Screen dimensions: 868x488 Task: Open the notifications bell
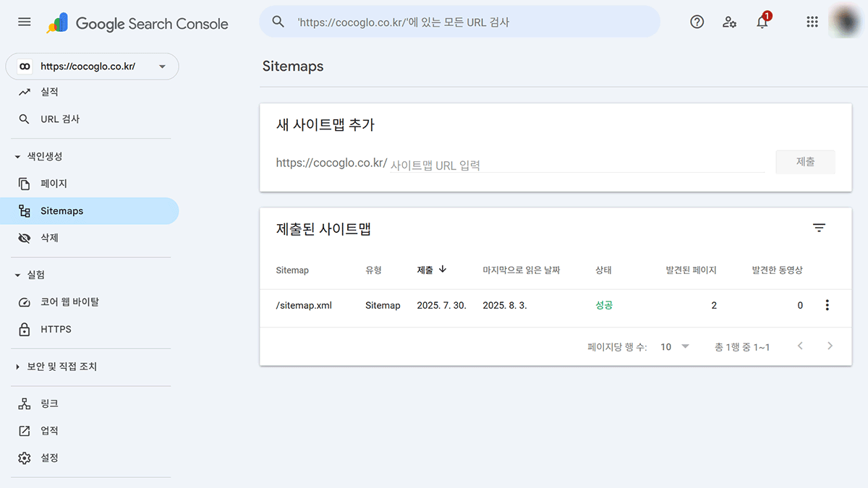pyautogui.click(x=762, y=21)
